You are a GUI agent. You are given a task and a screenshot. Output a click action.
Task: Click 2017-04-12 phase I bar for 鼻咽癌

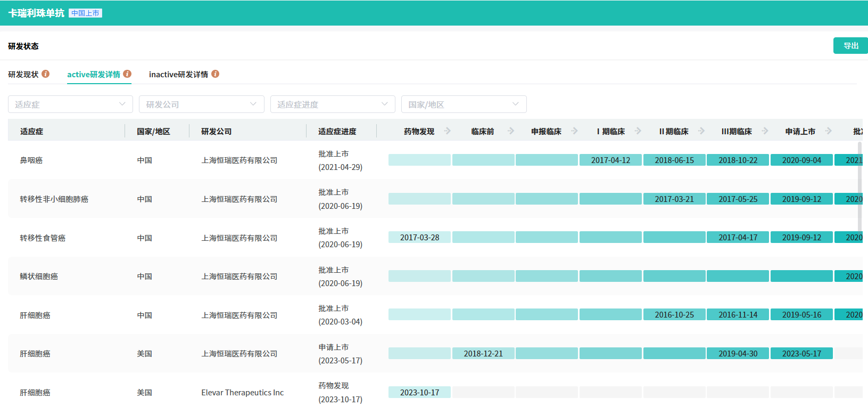(x=610, y=160)
